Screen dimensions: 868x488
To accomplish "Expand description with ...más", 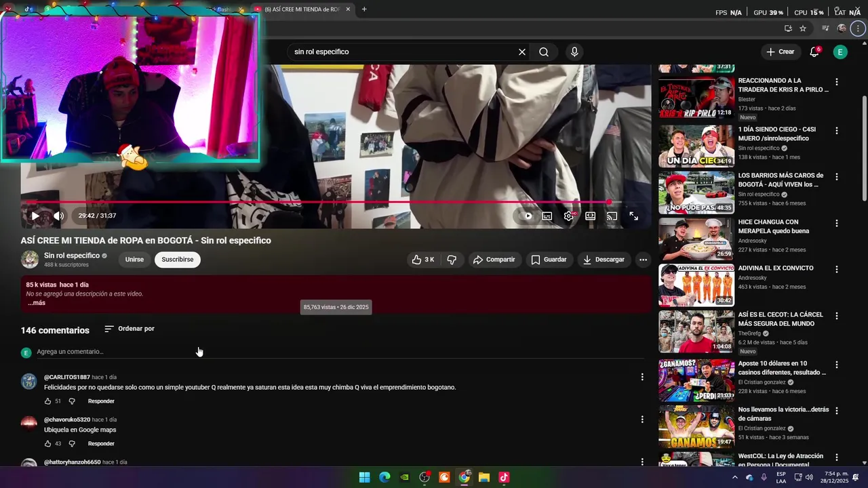I will click(37, 303).
